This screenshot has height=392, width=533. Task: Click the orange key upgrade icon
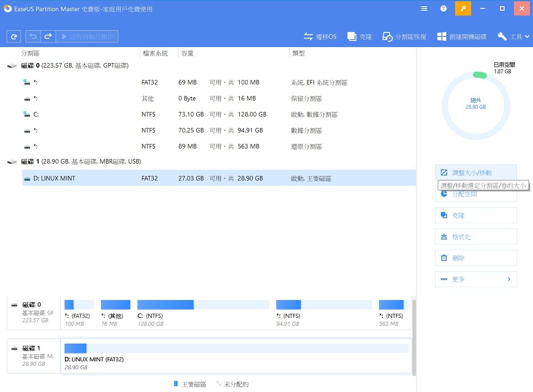tap(463, 8)
